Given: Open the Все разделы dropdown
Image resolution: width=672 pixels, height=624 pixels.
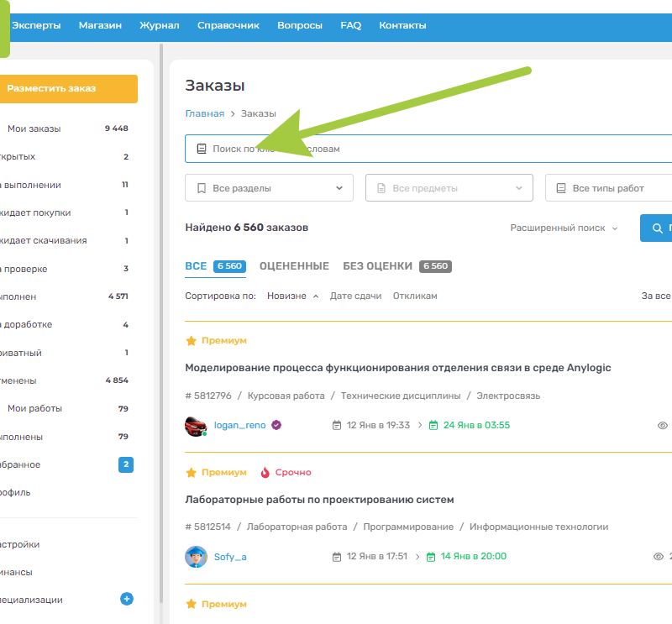Looking at the screenshot, I should coord(269,188).
